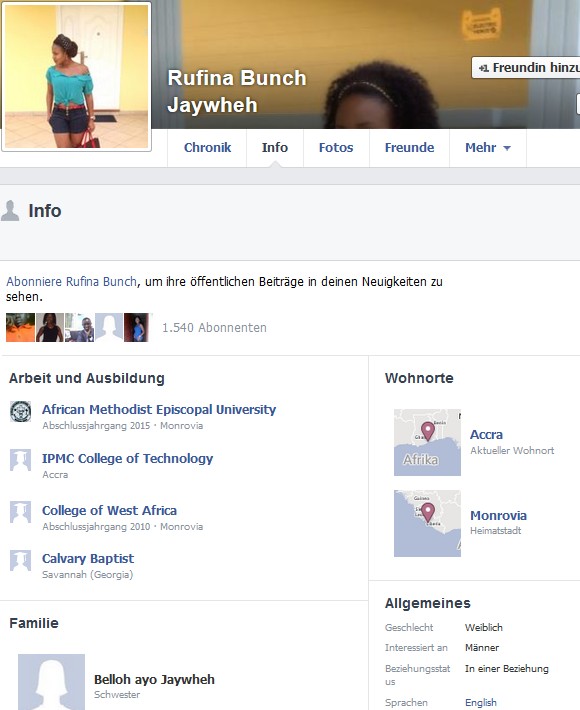
Task: Switch to the Chronik tab
Action: click(x=207, y=148)
